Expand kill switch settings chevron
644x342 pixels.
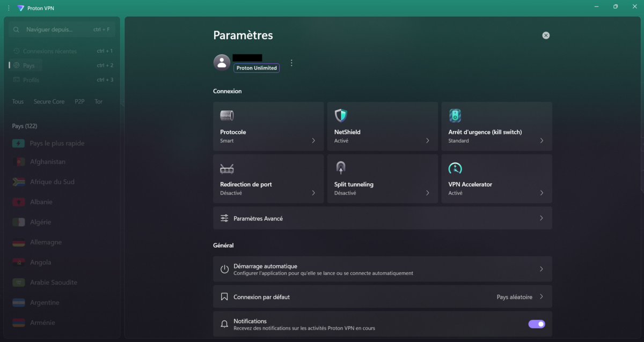(x=541, y=140)
